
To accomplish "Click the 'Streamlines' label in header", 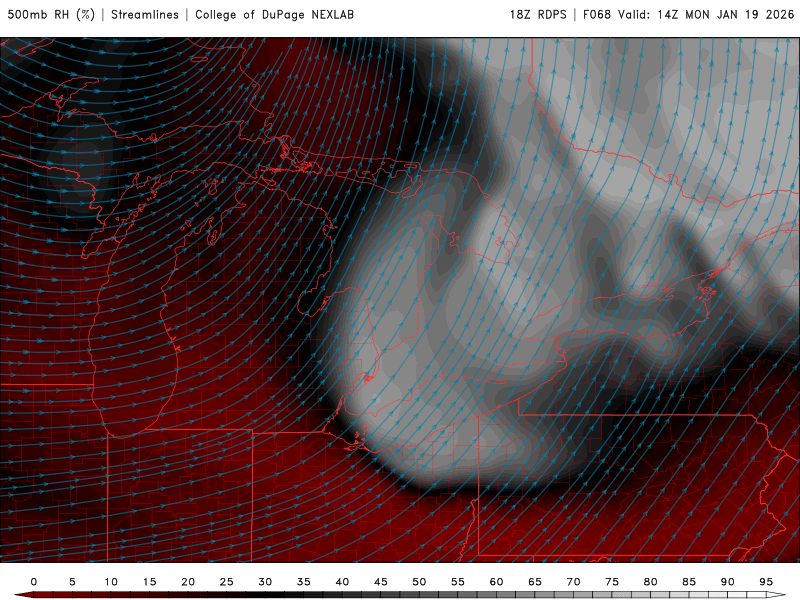I will click(145, 15).
